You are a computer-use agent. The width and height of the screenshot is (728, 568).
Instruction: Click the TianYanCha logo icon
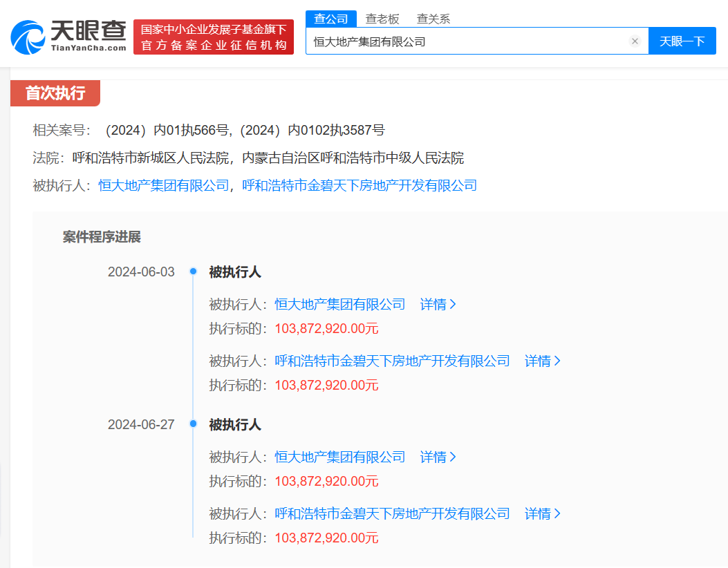29,37
